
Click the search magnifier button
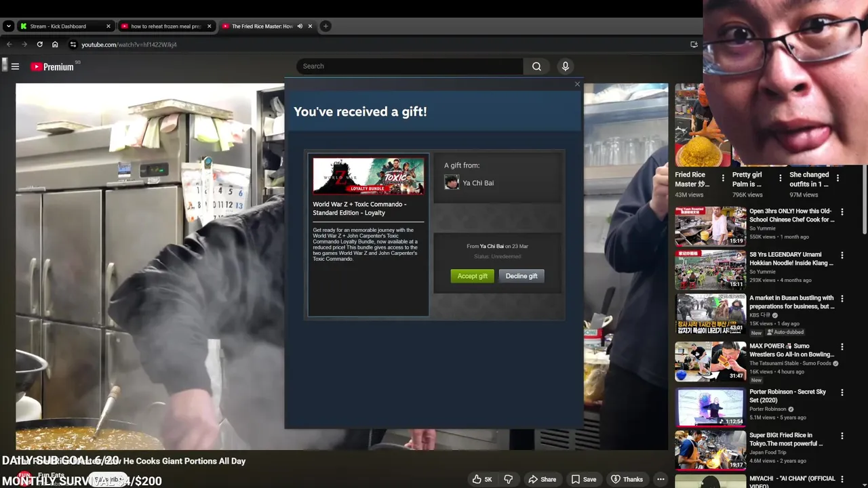[536, 66]
